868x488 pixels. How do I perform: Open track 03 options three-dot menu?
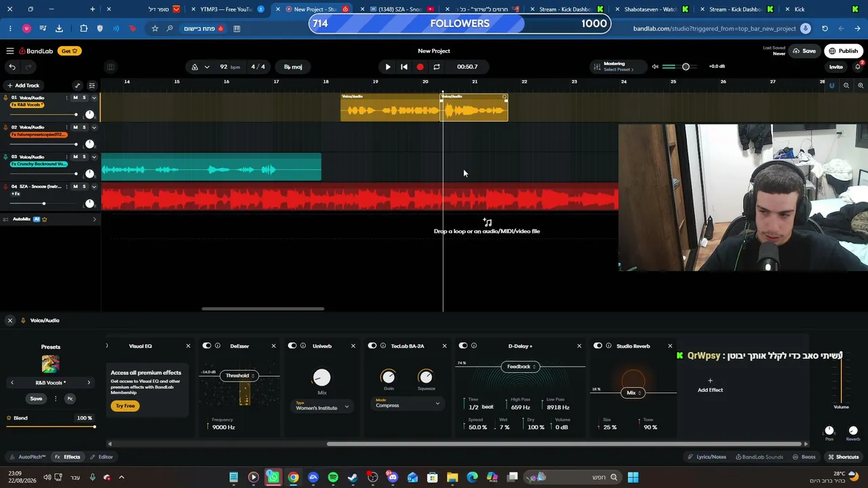[x=66, y=157]
